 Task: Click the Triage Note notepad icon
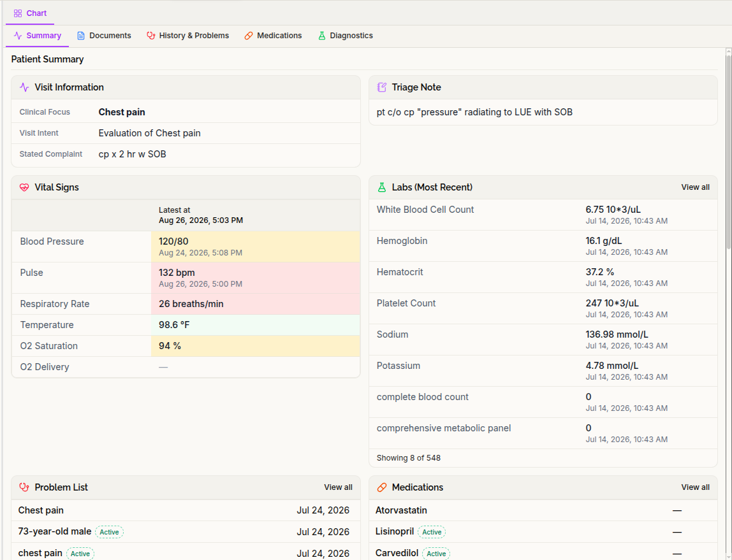click(x=382, y=87)
